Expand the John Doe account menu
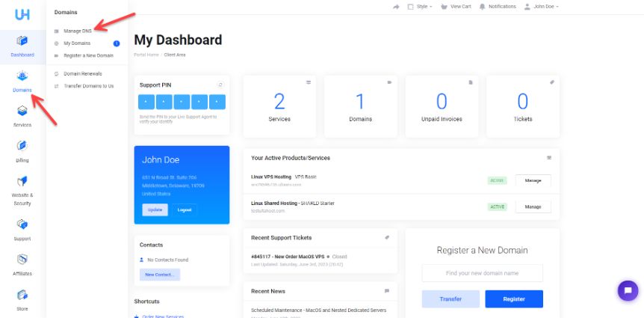This screenshot has width=644, height=318. [542, 7]
